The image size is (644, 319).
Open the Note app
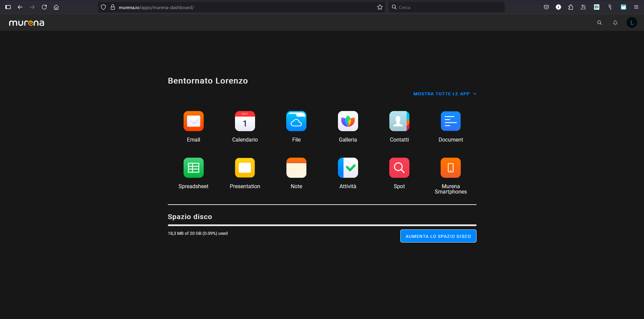[296, 168]
